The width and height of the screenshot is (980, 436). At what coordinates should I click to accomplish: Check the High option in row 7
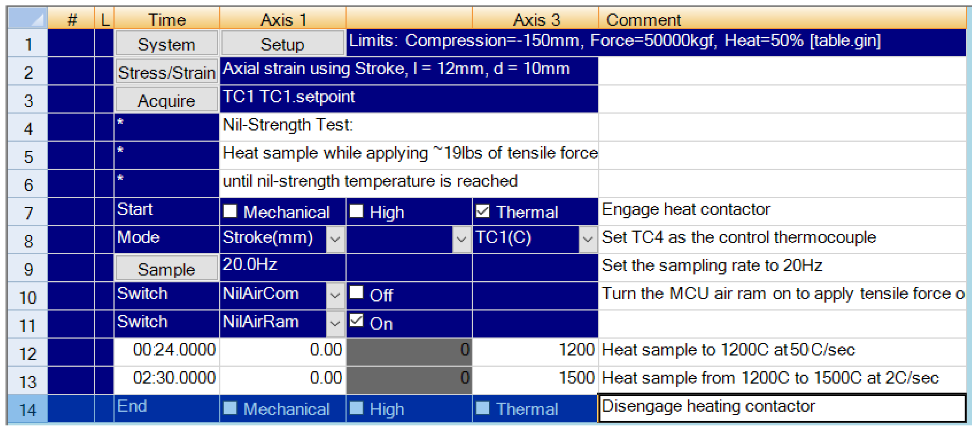(357, 212)
